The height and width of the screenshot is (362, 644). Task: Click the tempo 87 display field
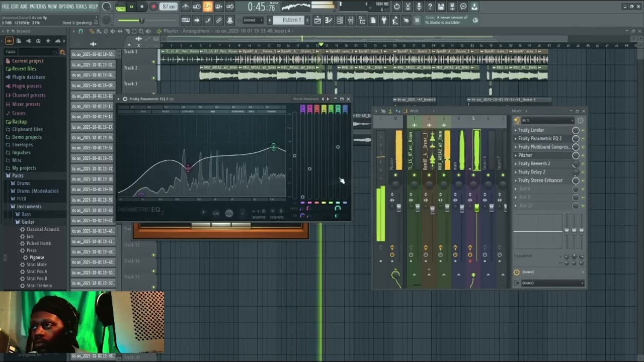pos(169,7)
